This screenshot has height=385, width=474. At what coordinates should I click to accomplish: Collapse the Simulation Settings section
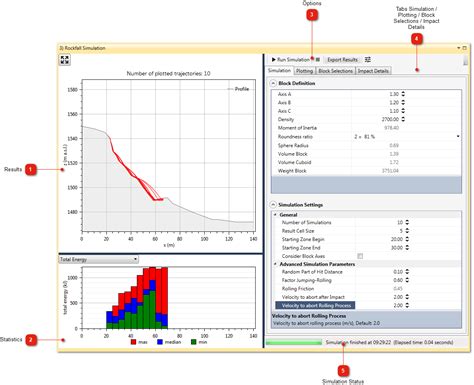click(273, 205)
